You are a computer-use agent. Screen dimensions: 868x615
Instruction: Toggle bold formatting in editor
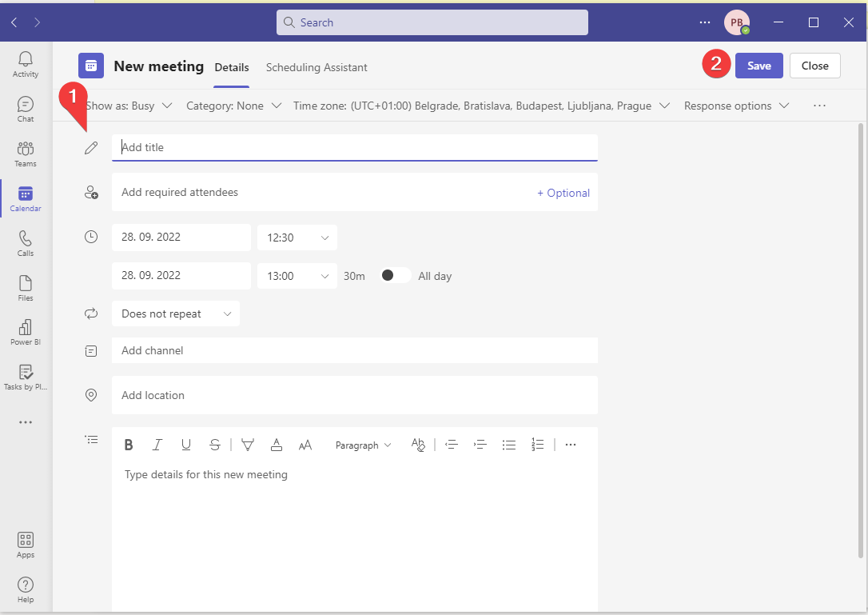pos(129,445)
